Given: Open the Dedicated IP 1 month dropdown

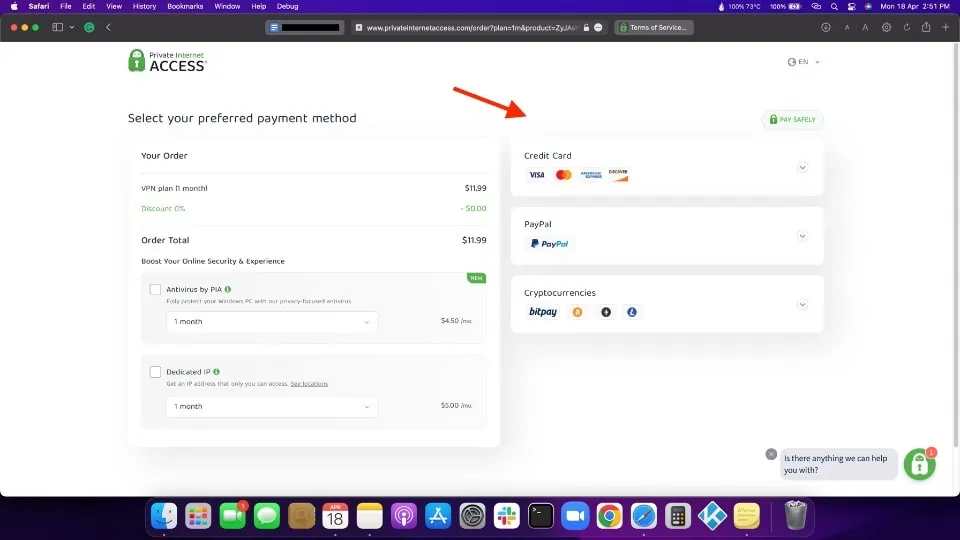Looking at the screenshot, I should (x=272, y=407).
